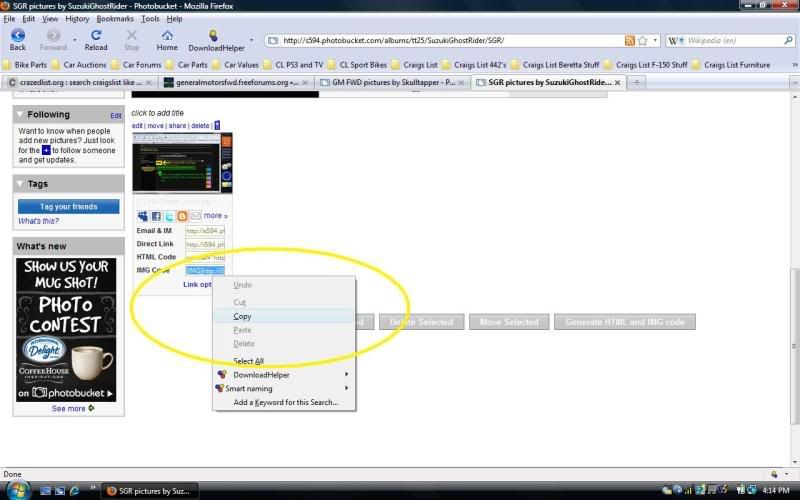Image resolution: width=800 pixels, height=500 pixels.
Task: Click the Direct Link text field
Action: coord(205,244)
